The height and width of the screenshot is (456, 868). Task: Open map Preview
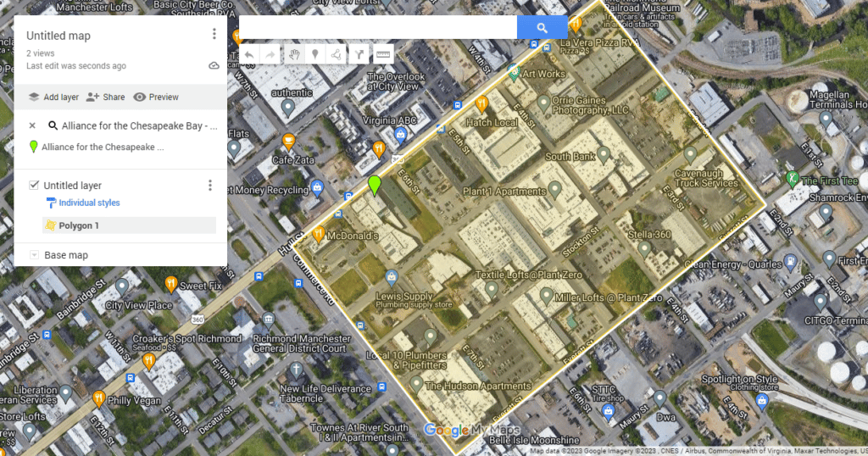click(x=156, y=97)
